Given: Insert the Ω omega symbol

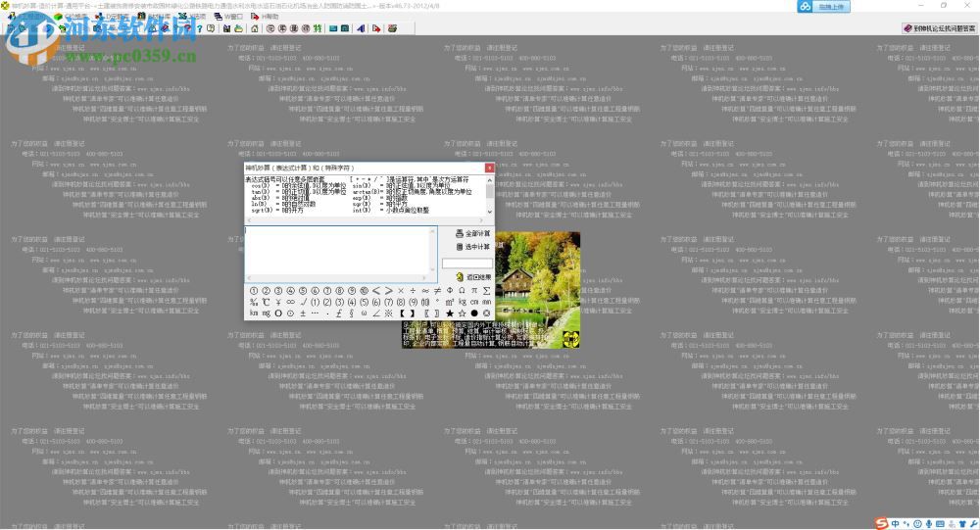Looking at the screenshot, I should [462, 291].
